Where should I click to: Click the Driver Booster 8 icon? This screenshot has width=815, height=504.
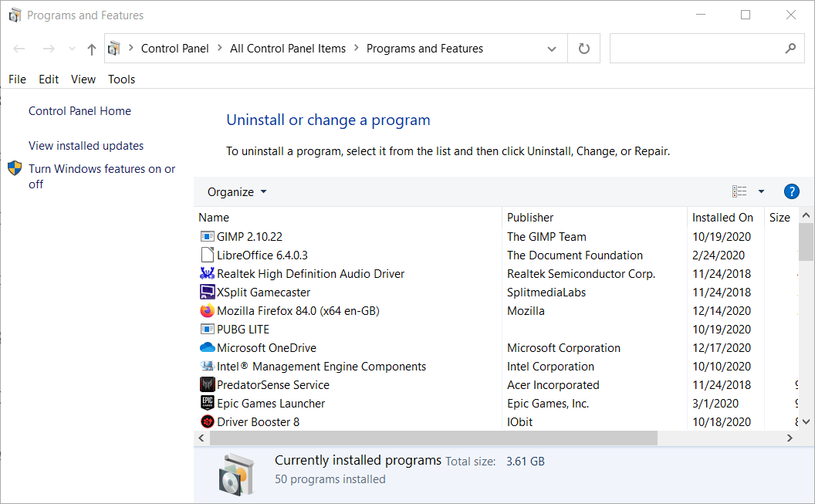(208, 422)
